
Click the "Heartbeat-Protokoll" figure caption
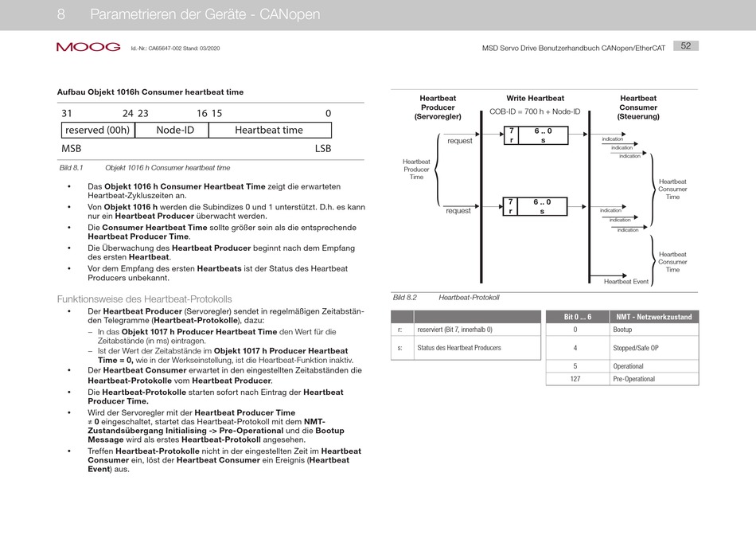[470, 298]
